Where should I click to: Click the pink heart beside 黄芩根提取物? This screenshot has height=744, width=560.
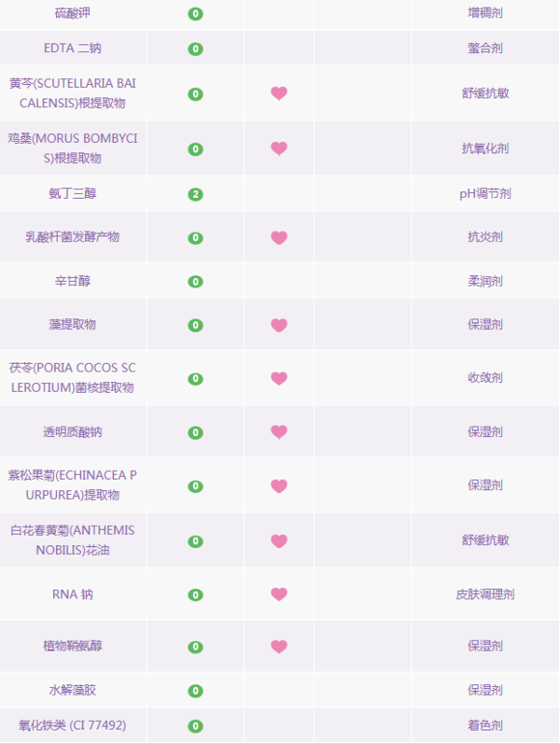click(279, 93)
